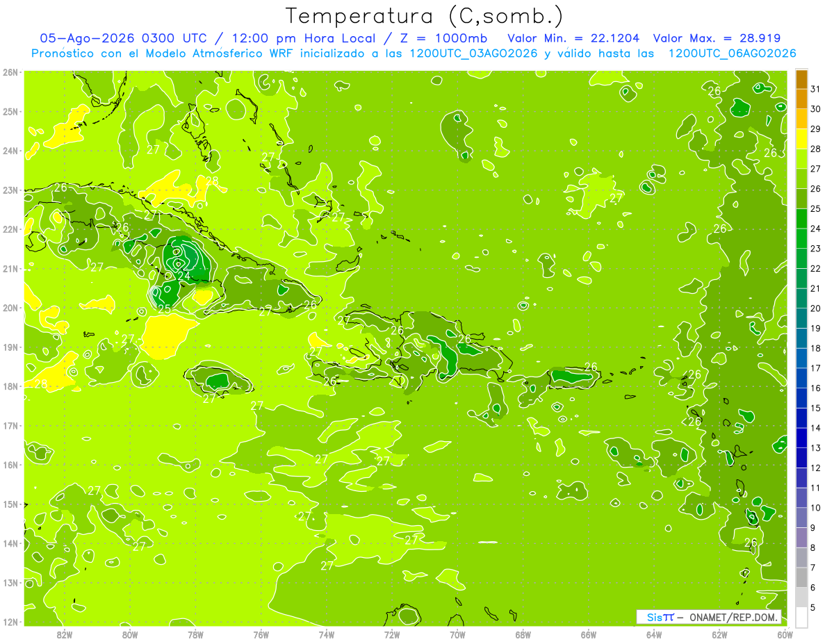
Task: Pick the white legend swatch below 5
Action: pos(801,617)
